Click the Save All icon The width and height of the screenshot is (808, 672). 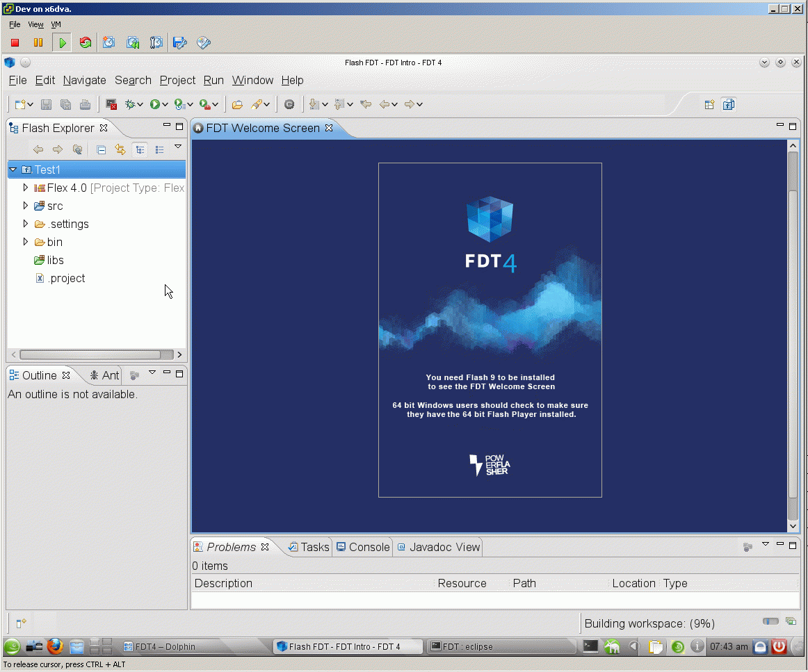(65, 104)
